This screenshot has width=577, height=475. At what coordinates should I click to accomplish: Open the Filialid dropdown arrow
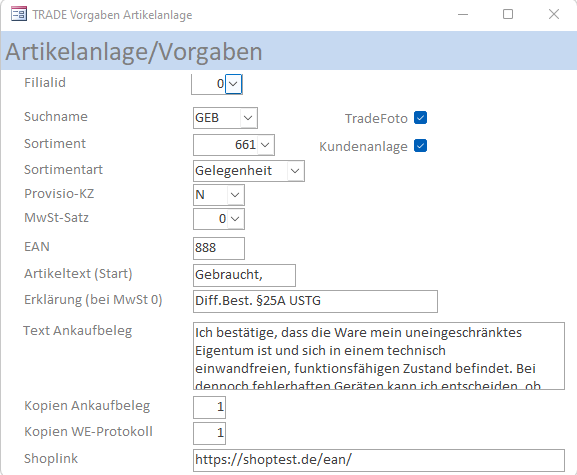tap(233, 84)
